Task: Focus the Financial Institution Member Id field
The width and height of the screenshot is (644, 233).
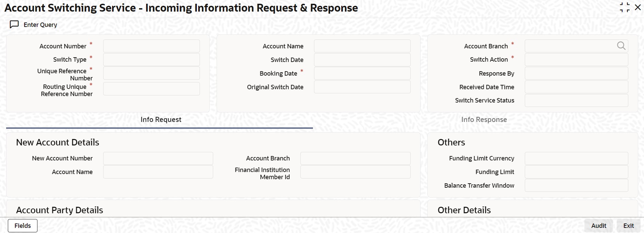Action: (x=355, y=172)
